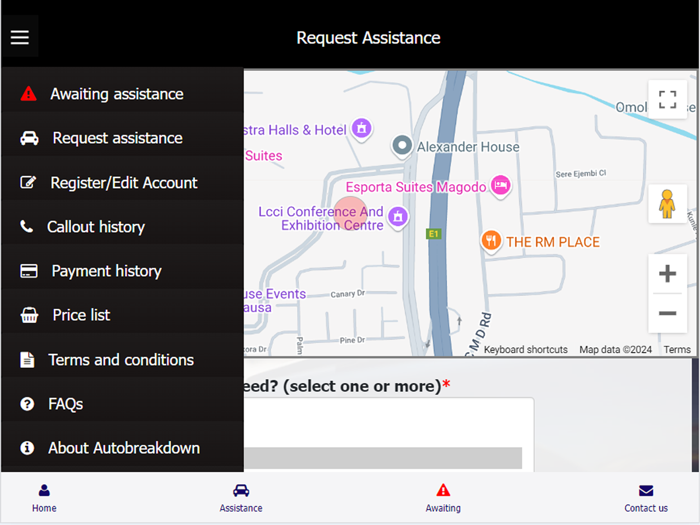Open the Contact us tab
Image resolution: width=700 pixels, height=525 pixels.
click(x=646, y=498)
